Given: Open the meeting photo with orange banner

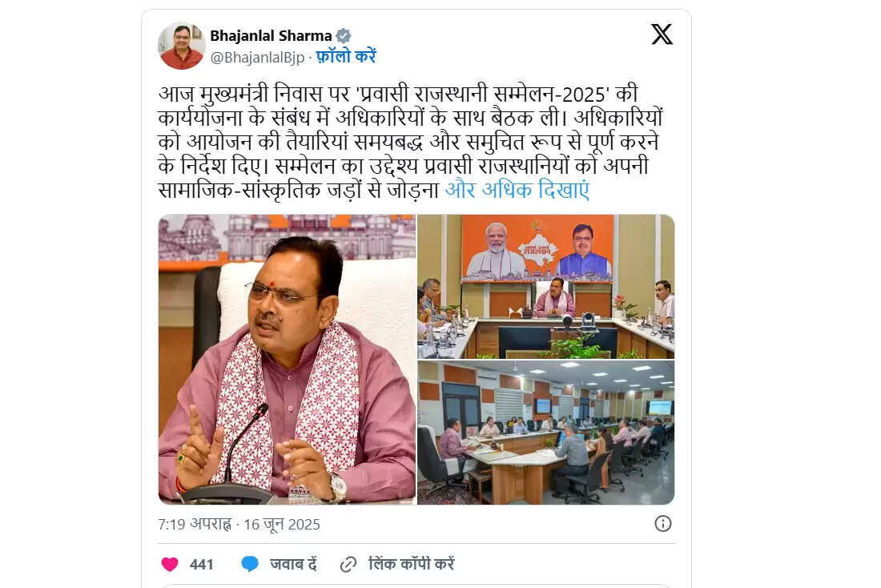Looking at the screenshot, I should click(x=545, y=286).
